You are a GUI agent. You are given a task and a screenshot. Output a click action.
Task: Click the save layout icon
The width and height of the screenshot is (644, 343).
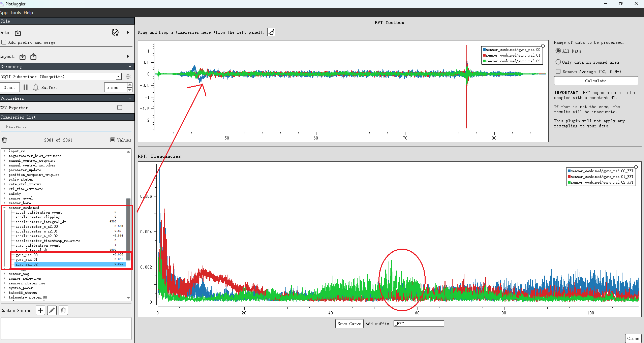coord(33,57)
